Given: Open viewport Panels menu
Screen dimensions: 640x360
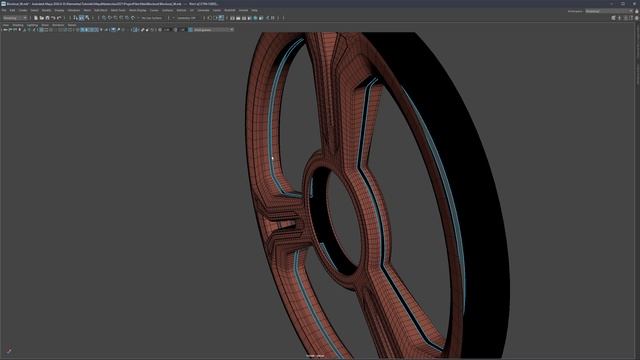Looking at the screenshot, I should point(72,25).
